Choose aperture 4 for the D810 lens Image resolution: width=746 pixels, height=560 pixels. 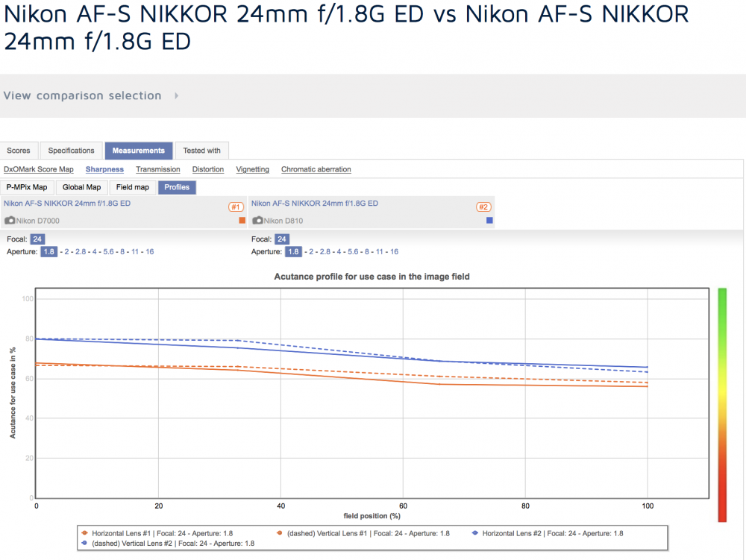click(339, 252)
